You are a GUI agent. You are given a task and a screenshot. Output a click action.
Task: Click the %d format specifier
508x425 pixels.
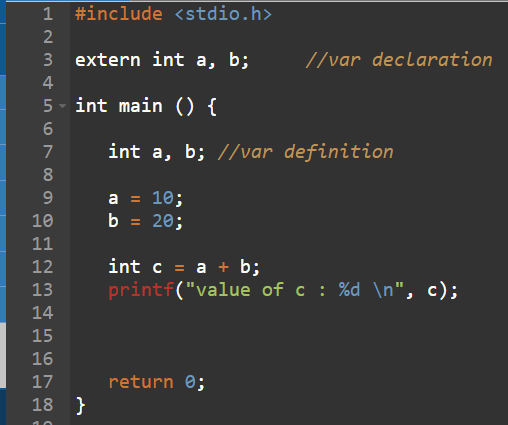point(349,290)
